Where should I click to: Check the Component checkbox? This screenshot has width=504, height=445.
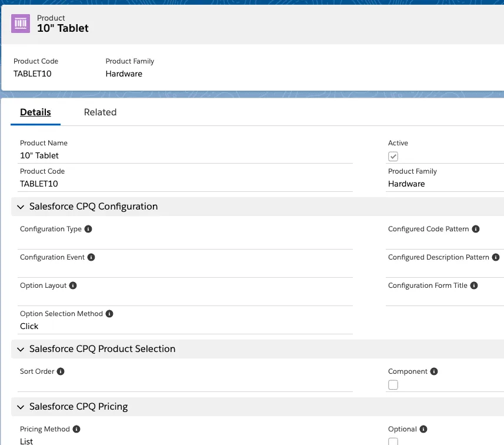pos(393,385)
